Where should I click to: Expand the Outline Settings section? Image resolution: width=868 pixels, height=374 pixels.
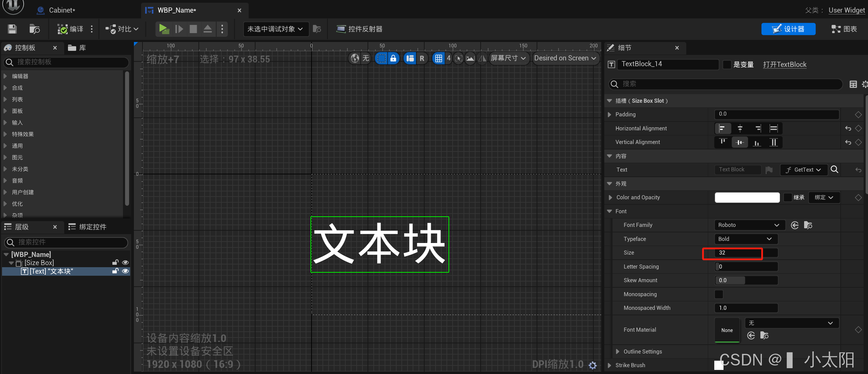click(618, 351)
